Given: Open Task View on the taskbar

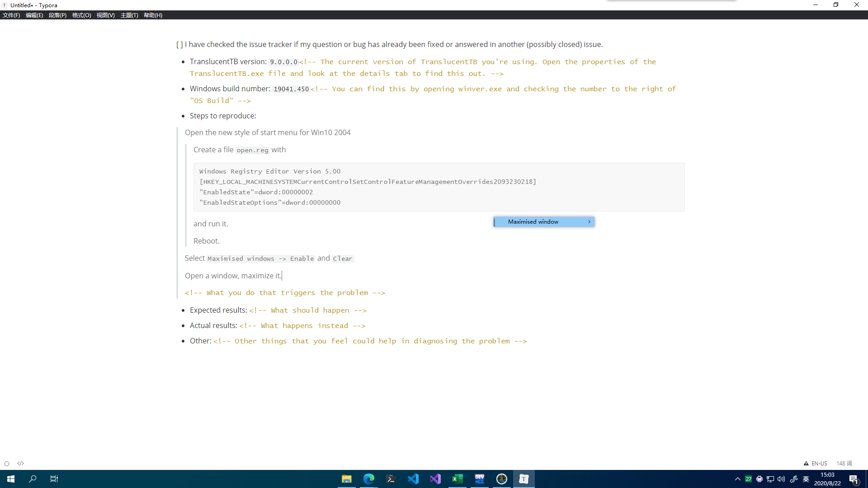Looking at the screenshot, I should [54, 479].
